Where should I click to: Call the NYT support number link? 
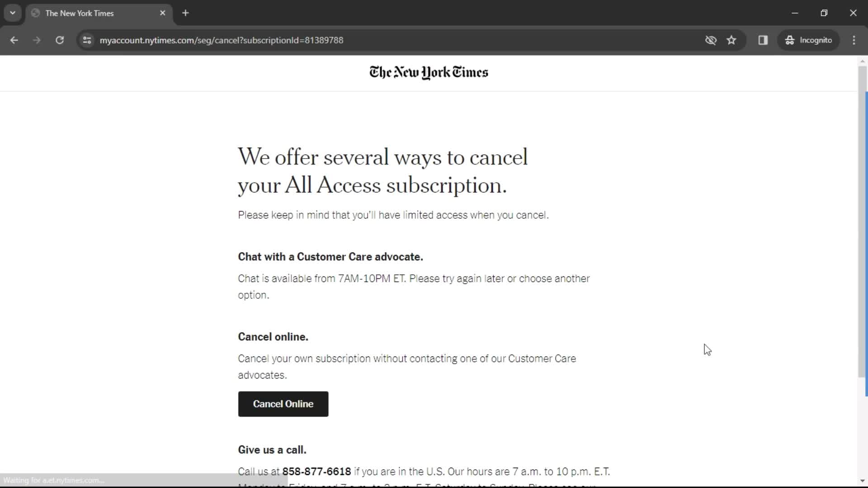(x=316, y=471)
